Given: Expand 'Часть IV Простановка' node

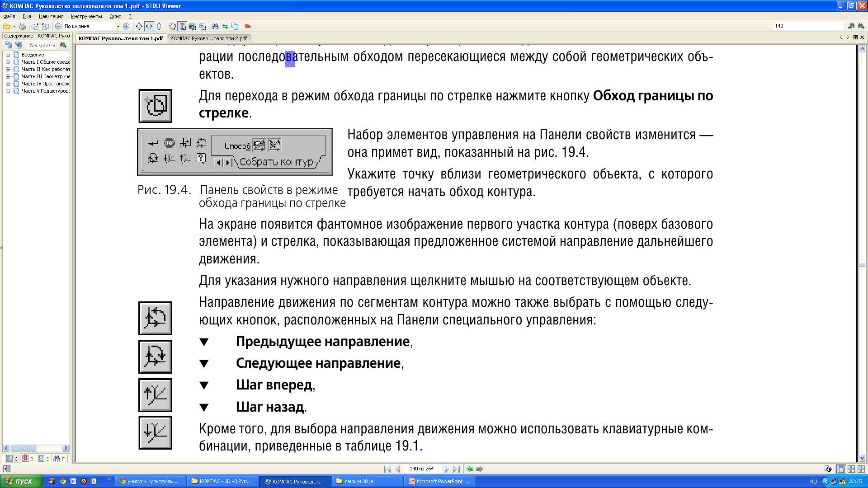Looking at the screenshot, I should click(x=8, y=84).
